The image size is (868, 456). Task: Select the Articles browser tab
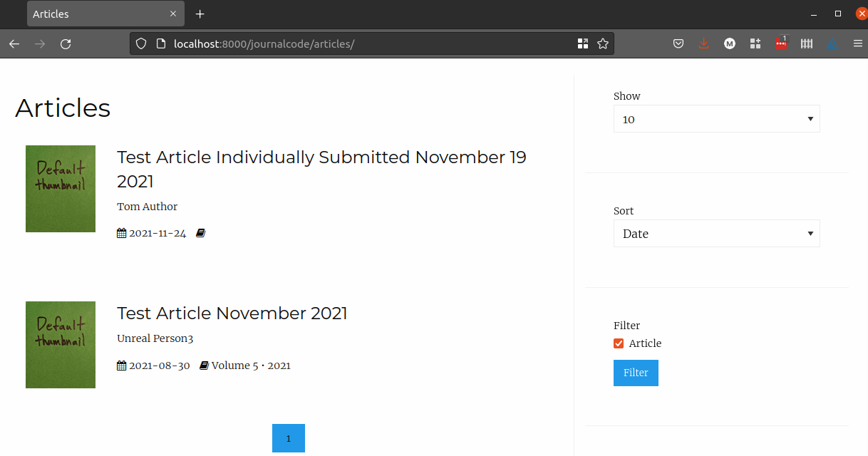click(105, 14)
